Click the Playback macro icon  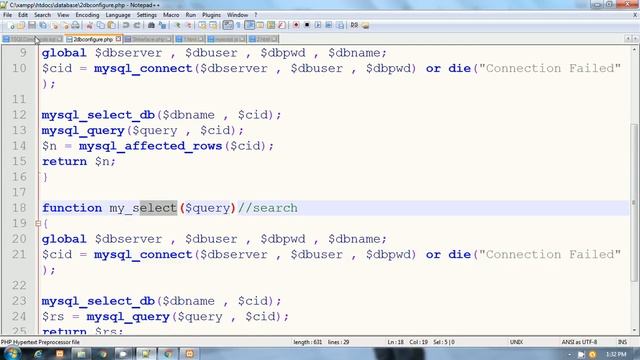click(x=318, y=25)
